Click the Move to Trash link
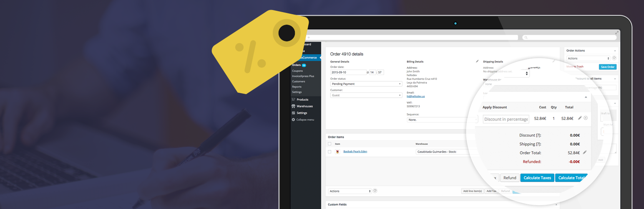Viewport: 644px width, 209px height. pos(575,66)
